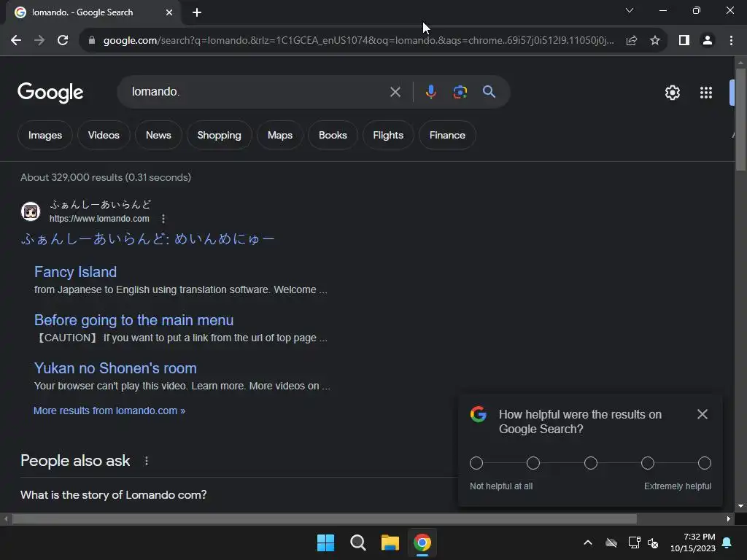Viewport: 747px width, 560px height.
Task: Click the horizontal scrollbar thumb
Action: (324, 518)
